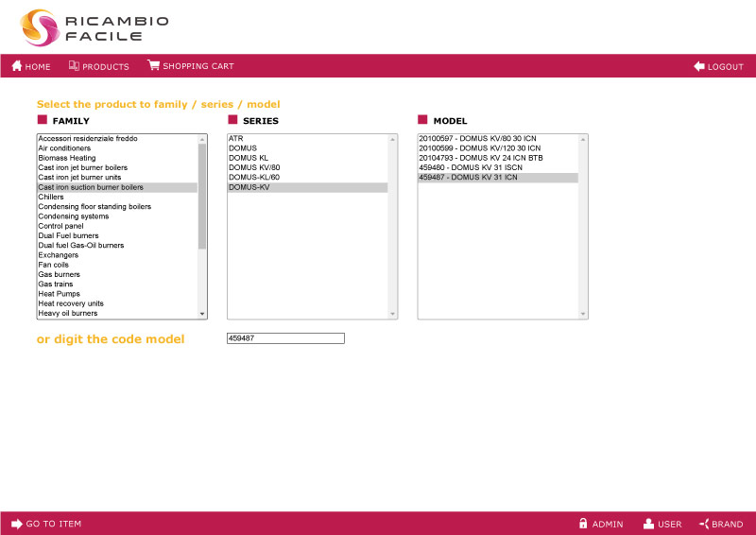Click the Logout arrow icon

click(699, 66)
